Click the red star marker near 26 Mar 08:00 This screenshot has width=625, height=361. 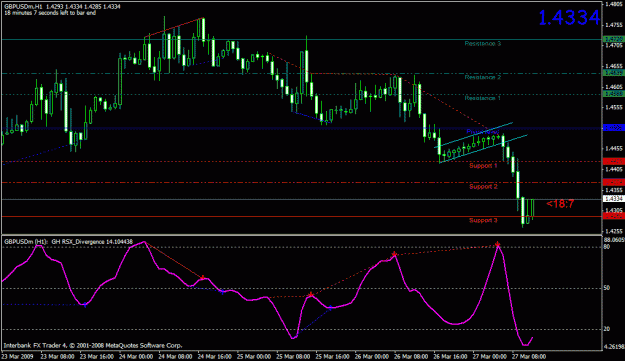(x=394, y=254)
